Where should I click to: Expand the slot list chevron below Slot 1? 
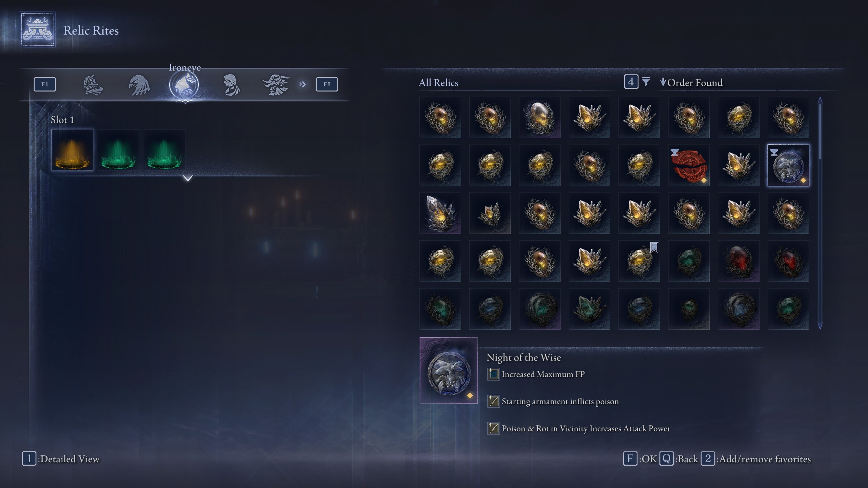pyautogui.click(x=188, y=178)
